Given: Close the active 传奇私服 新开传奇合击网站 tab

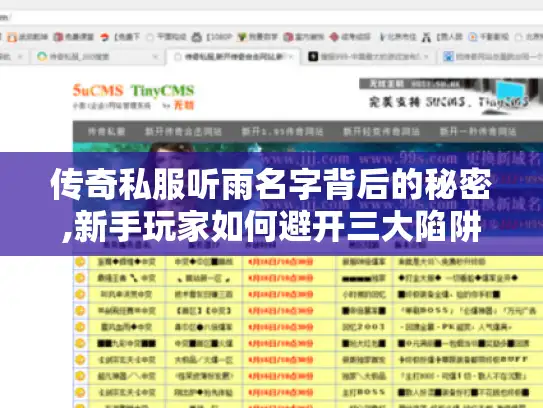Looking at the screenshot, I should pyautogui.click(x=292, y=57).
